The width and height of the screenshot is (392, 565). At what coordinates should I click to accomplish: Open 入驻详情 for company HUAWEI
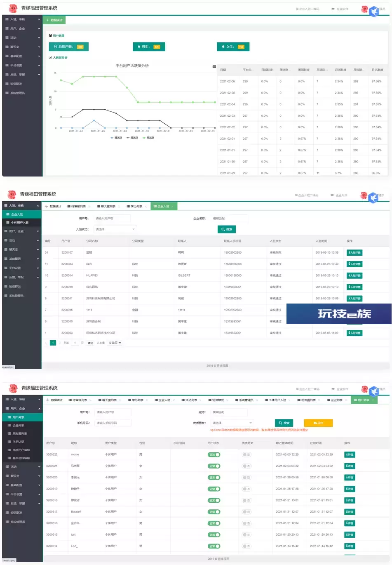click(354, 275)
